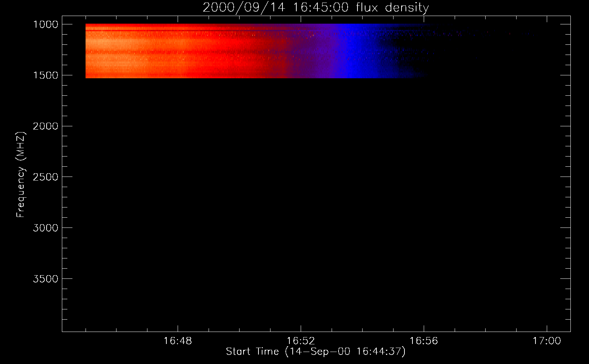The image size is (589, 364).
Task: Click the 16:48 time tick label
Action: coord(178,341)
